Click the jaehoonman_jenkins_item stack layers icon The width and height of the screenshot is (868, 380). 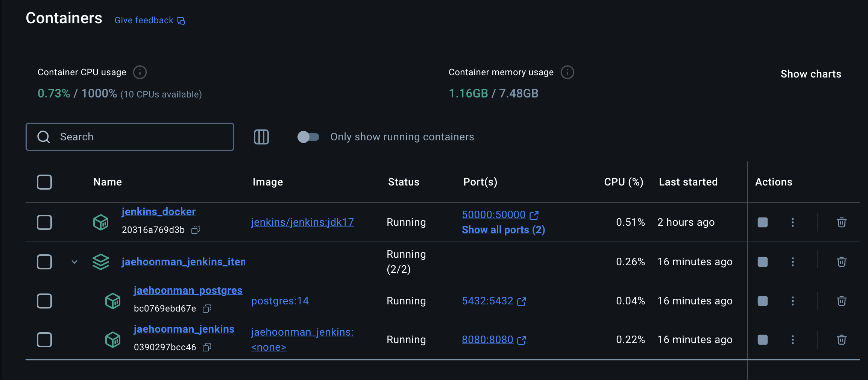[101, 262]
